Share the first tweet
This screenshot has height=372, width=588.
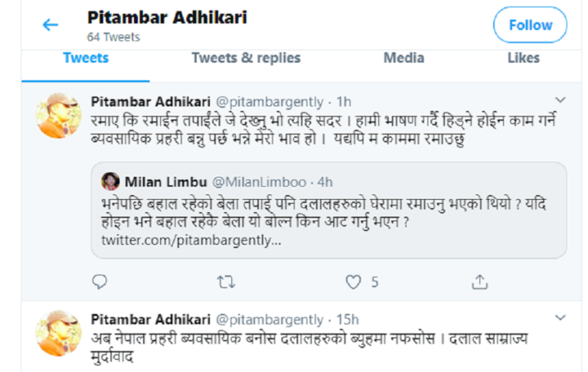click(x=479, y=282)
